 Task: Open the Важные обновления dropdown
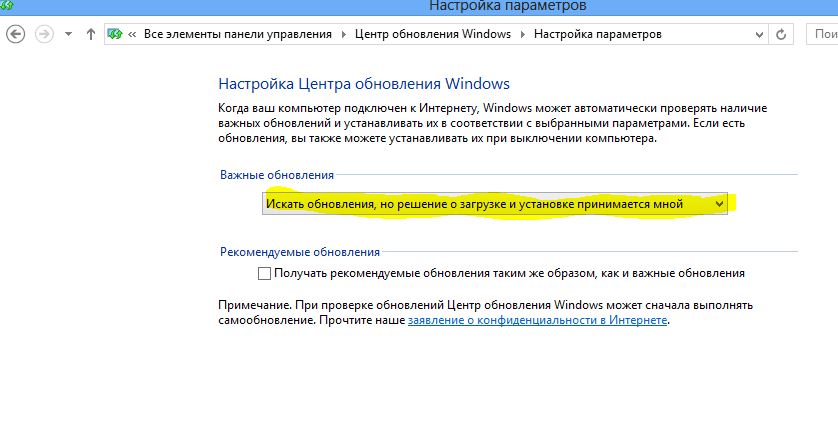pos(494,204)
